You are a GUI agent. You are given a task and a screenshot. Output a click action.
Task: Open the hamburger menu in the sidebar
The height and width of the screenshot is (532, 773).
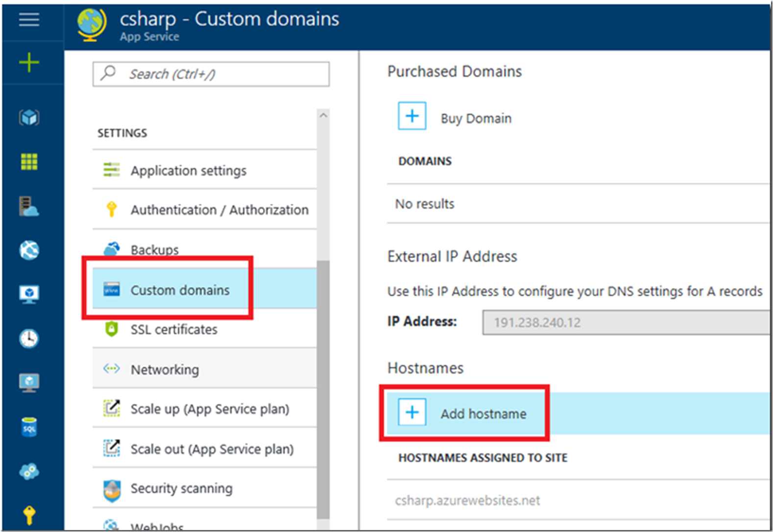(29, 20)
